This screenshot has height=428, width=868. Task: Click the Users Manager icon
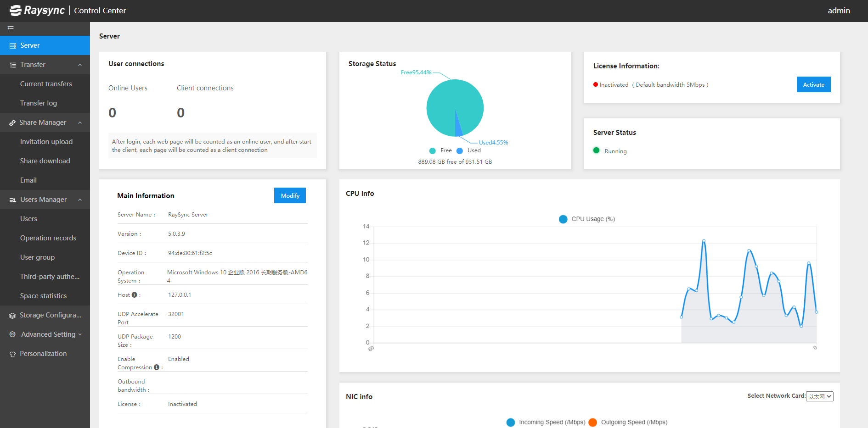coord(13,200)
